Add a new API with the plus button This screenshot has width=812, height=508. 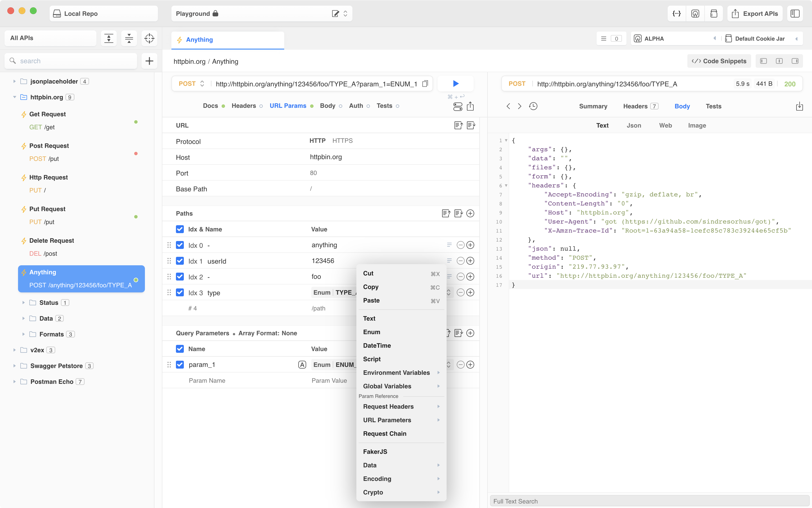tap(149, 61)
